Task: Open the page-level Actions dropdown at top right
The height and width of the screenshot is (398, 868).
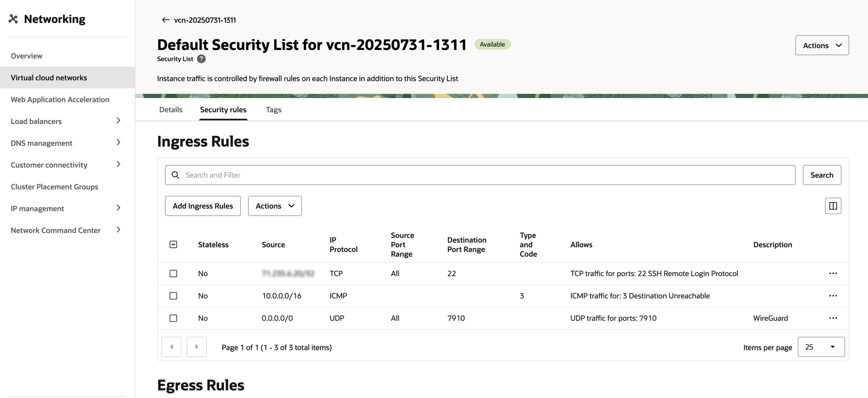Action: (x=822, y=45)
